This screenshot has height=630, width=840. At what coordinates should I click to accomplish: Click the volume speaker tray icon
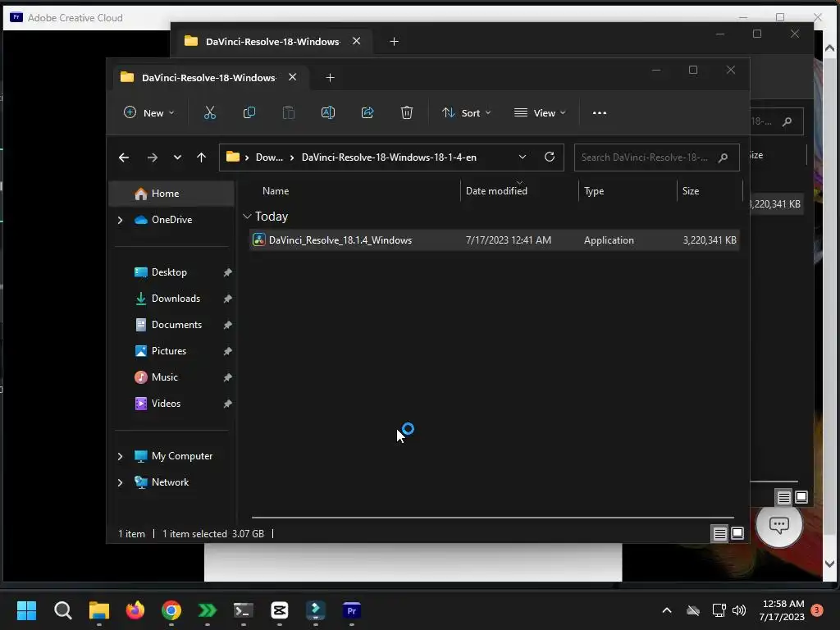click(739, 610)
